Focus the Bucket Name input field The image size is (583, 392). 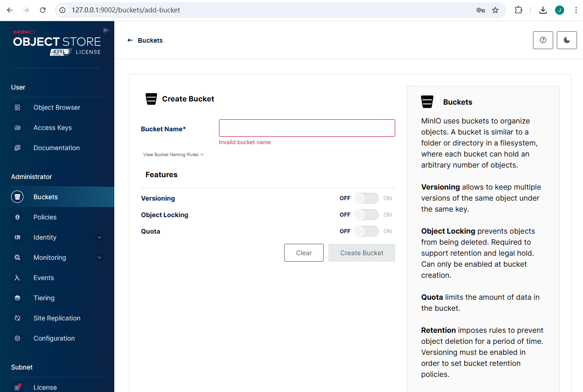pyautogui.click(x=307, y=128)
